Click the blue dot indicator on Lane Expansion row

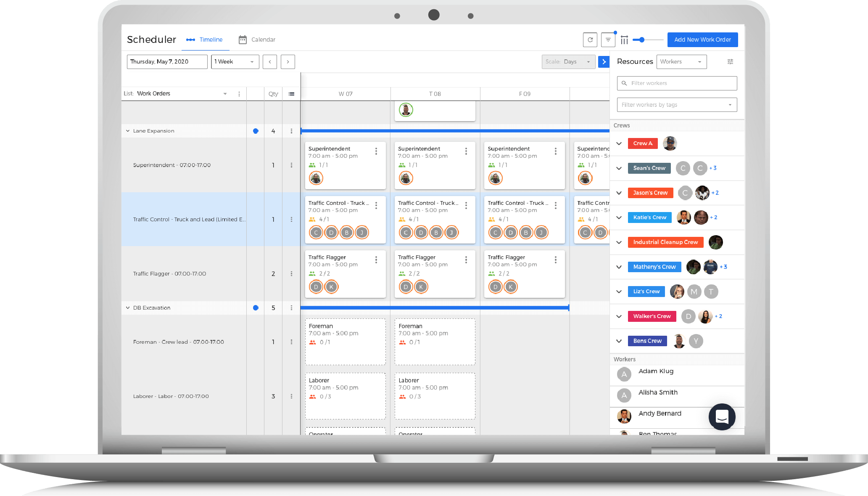click(x=255, y=131)
